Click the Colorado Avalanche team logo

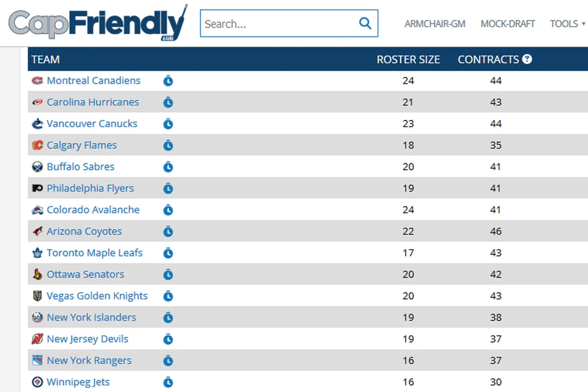[x=37, y=209]
